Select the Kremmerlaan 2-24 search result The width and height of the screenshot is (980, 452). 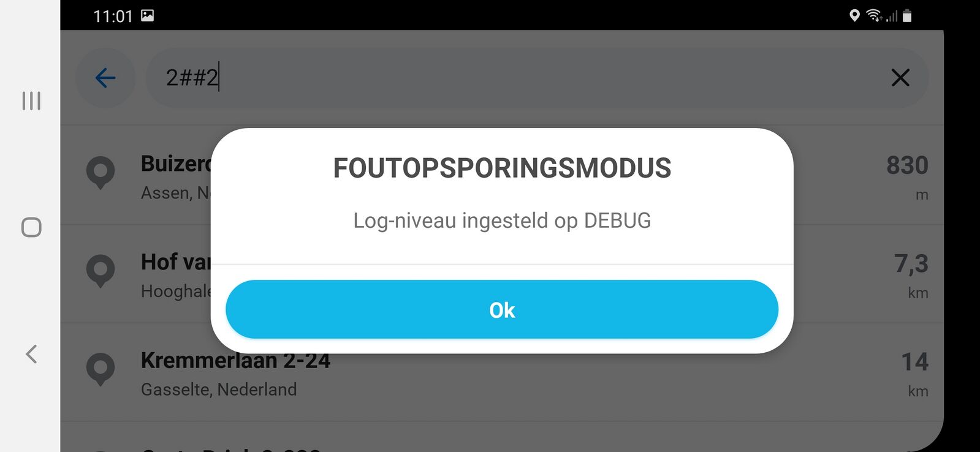click(502, 372)
